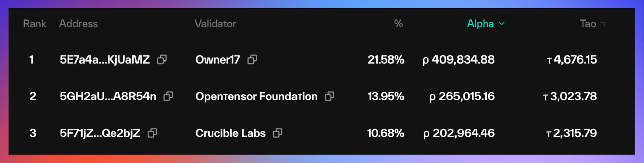Image resolution: width=644 pixels, height=163 pixels.
Task: Open the Opentensor Foundation validator link
Action: tap(256, 96)
